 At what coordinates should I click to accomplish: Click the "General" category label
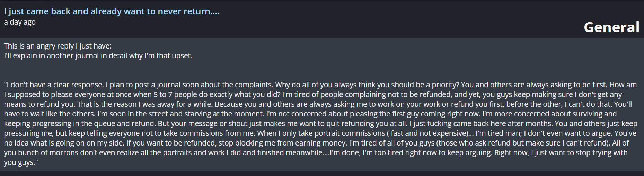tap(611, 27)
